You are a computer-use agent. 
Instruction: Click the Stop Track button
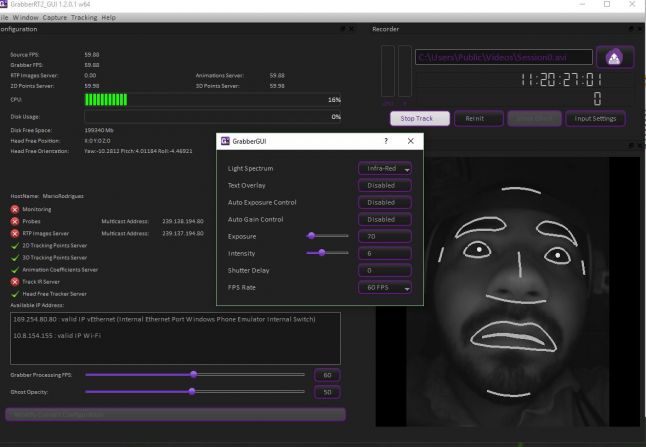pos(420,118)
